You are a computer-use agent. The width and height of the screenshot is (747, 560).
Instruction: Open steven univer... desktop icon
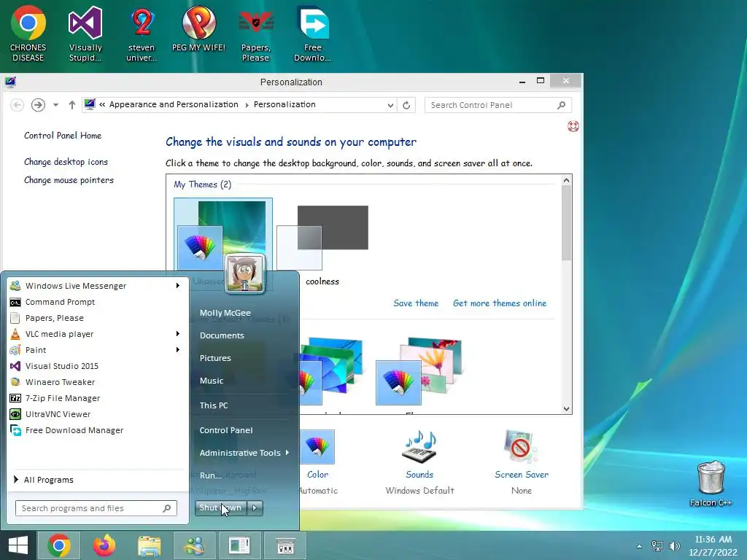point(142,34)
